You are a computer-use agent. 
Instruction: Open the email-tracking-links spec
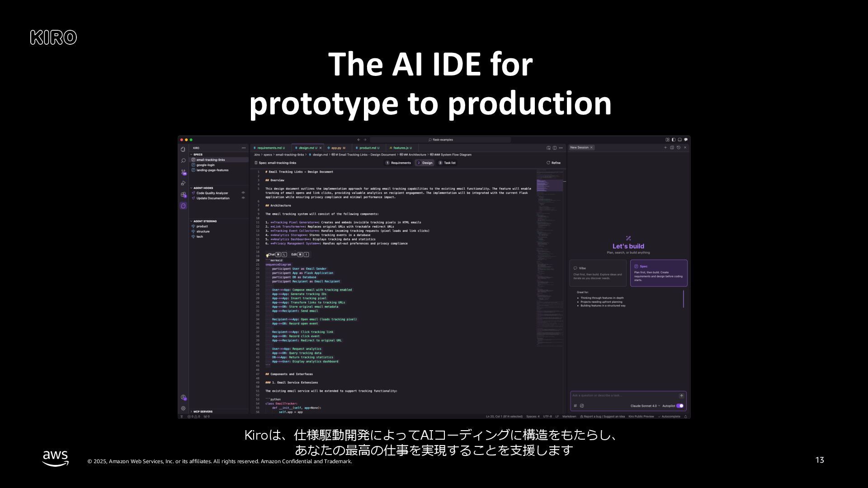coord(219,160)
